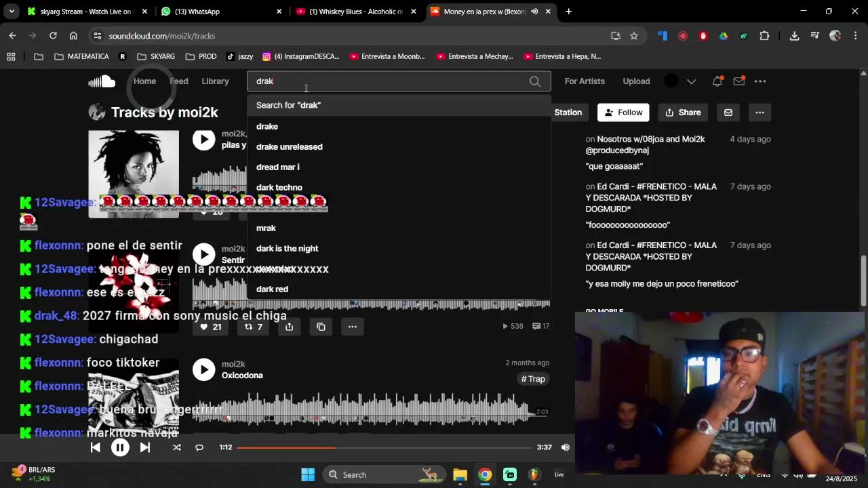Image resolution: width=868 pixels, height=488 pixels.
Task: Open SoundCloud messages envelope in header
Action: pos(739,81)
